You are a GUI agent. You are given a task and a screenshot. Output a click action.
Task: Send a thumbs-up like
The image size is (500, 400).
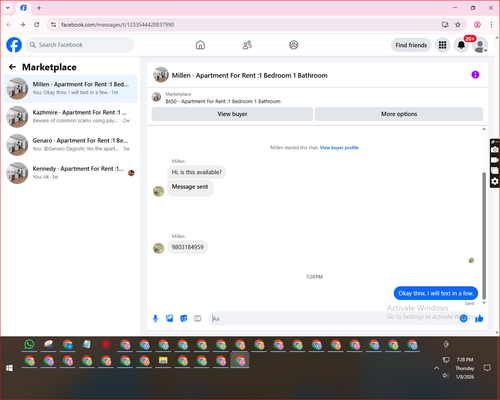[x=479, y=319]
